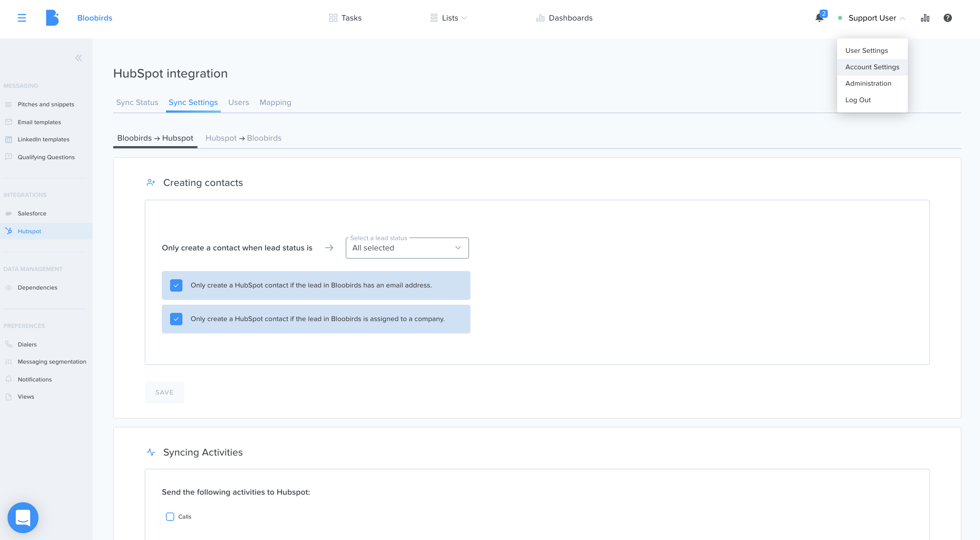Click the Creating contacts person icon
Viewport: 980px width, 540px height.
tap(151, 183)
